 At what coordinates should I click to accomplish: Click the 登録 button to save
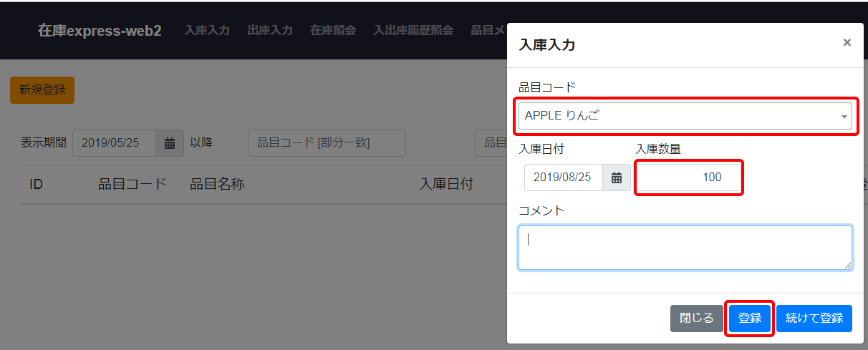coord(749,319)
